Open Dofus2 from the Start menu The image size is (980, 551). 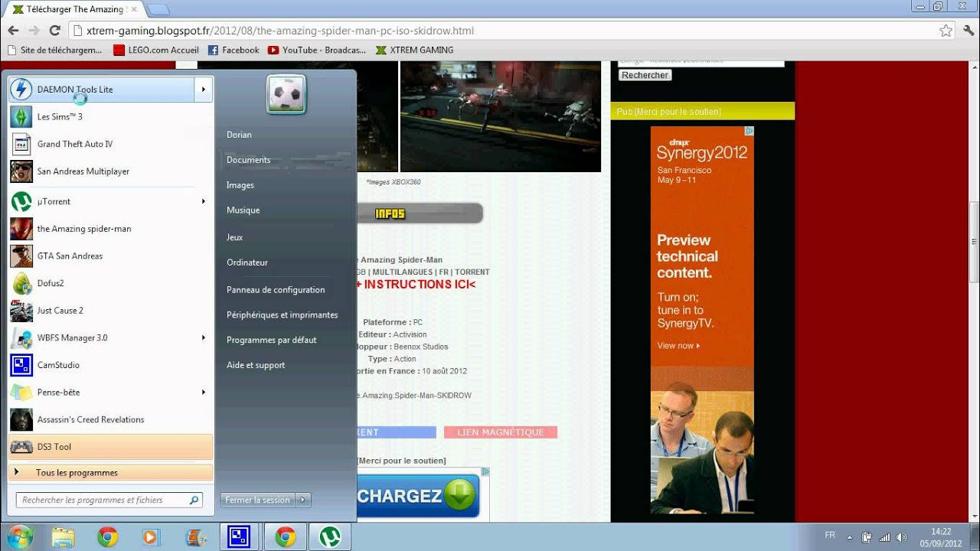(110, 283)
